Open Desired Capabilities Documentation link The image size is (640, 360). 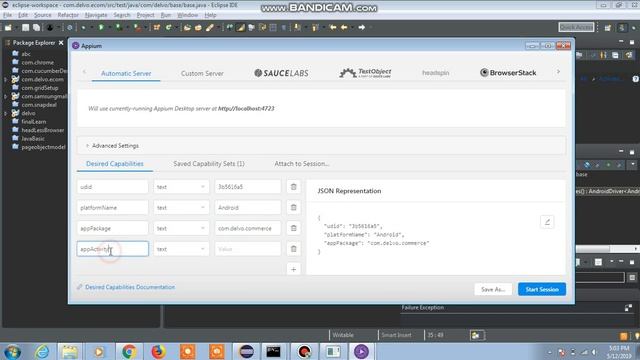[130, 287]
